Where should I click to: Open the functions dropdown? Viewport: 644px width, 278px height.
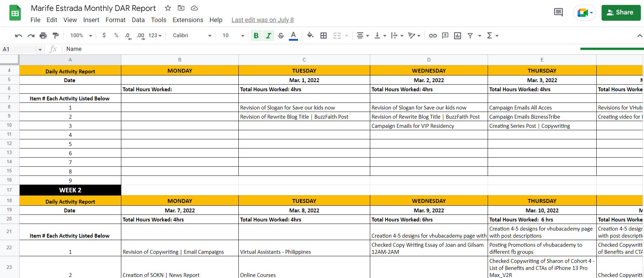493,35
